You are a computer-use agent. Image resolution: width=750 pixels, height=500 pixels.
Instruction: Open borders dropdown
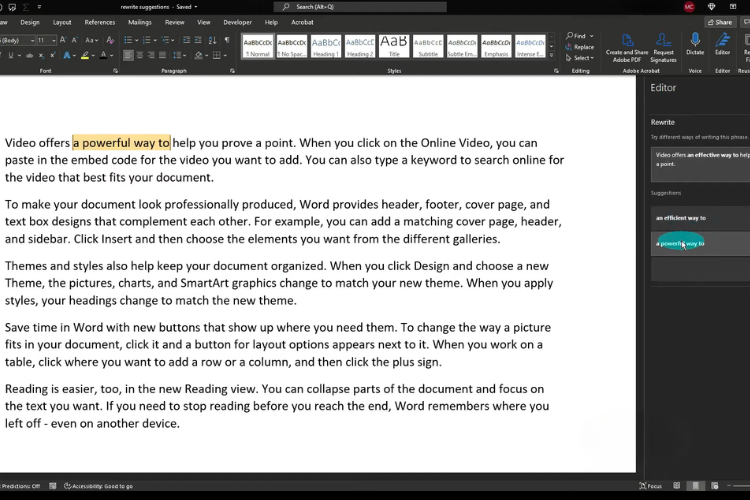(x=225, y=56)
